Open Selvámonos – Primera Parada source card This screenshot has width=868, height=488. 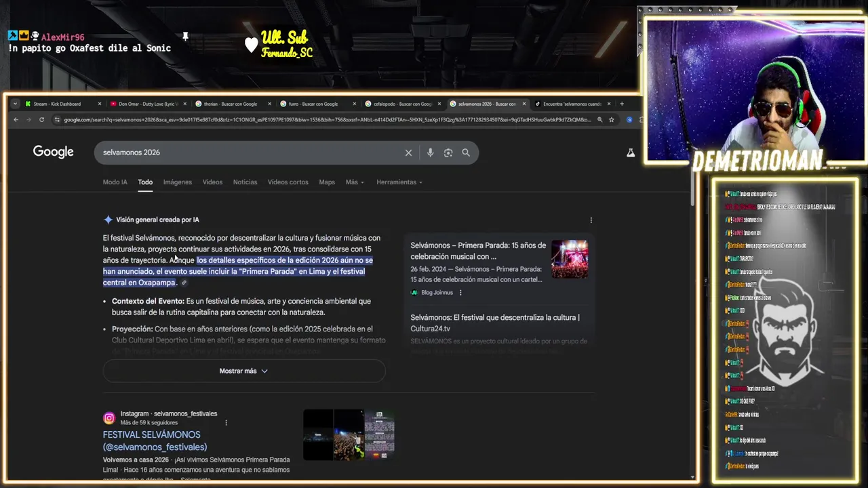coord(478,251)
